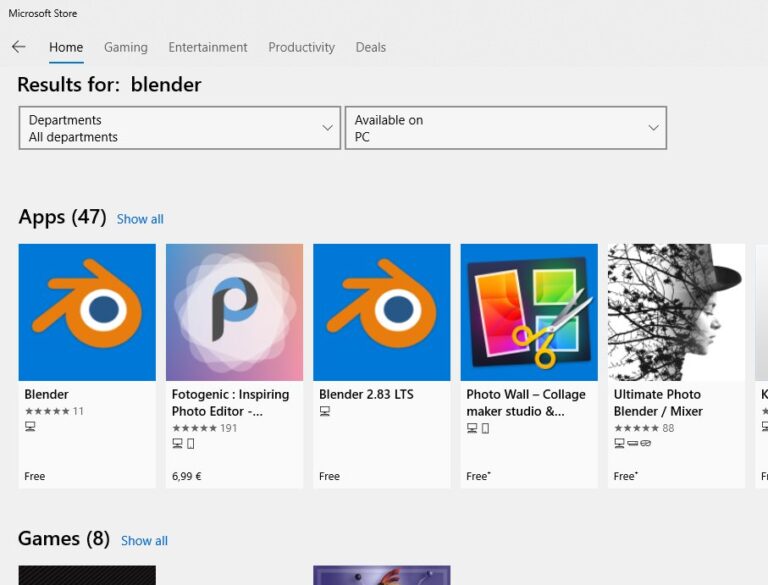Open the purple Games result thumbnail
This screenshot has width=768, height=585.
[382, 575]
